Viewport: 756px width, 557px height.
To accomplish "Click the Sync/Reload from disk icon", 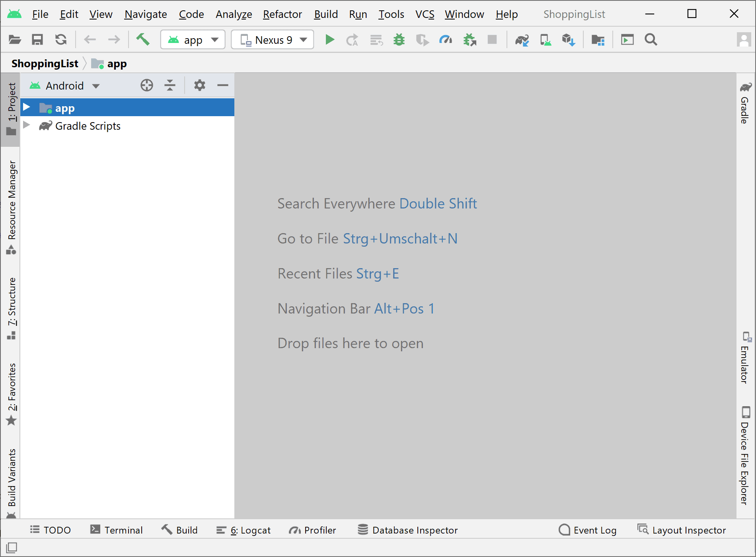I will click(61, 40).
